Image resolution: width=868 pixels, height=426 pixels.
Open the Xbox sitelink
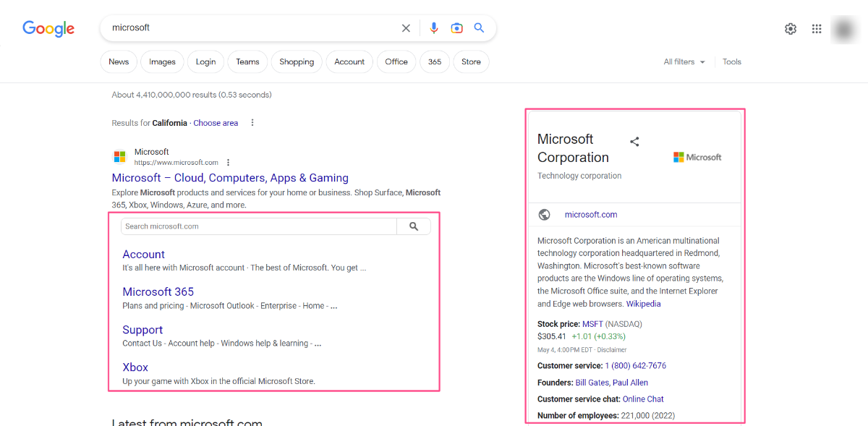[135, 367]
